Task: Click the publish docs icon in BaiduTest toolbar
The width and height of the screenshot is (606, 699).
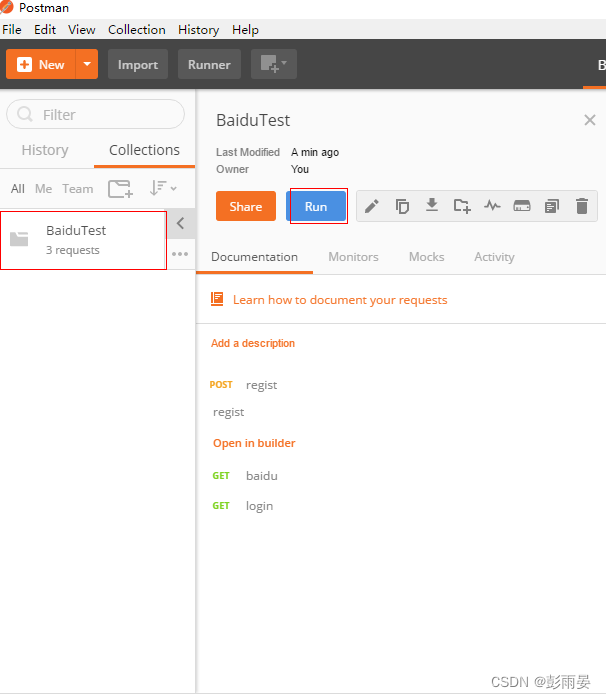Action: (x=552, y=206)
